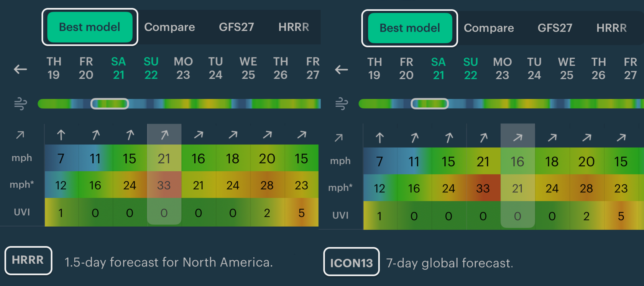Select FR 27 in left panel
Screen dimensions: 644x286
tap(313, 68)
